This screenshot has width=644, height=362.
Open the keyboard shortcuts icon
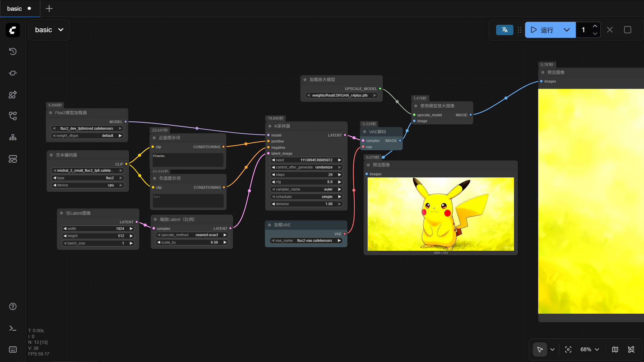coord(13,349)
